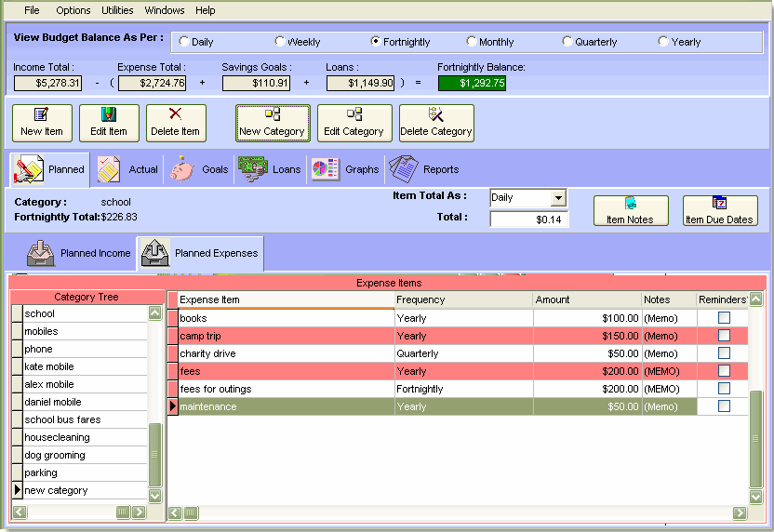
Task: Click the Loans money stack icon
Action: 253,169
